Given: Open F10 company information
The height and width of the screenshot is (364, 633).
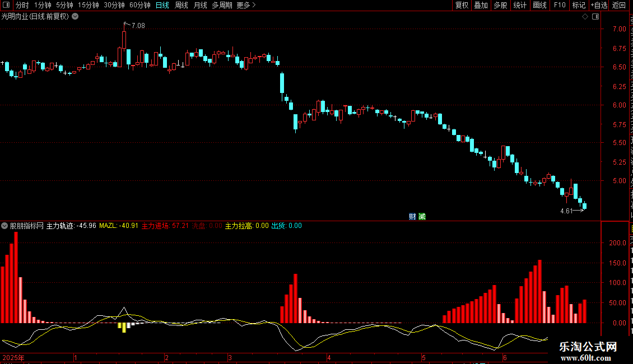Looking at the screenshot, I should (x=560, y=5).
